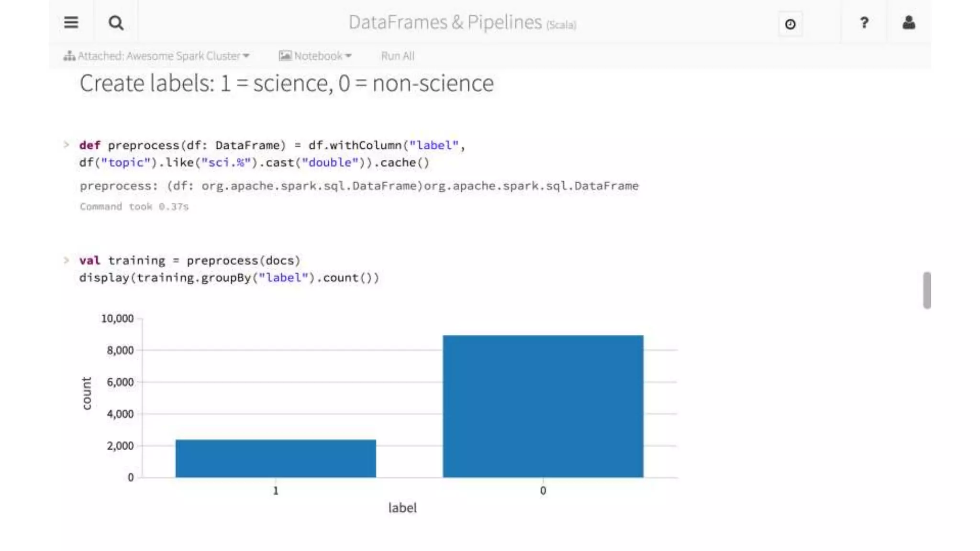The width and height of the screenshot is (980, 551).
Task: Click the notebook image icon
Action: pyautogui.click(x=285, y=56)
